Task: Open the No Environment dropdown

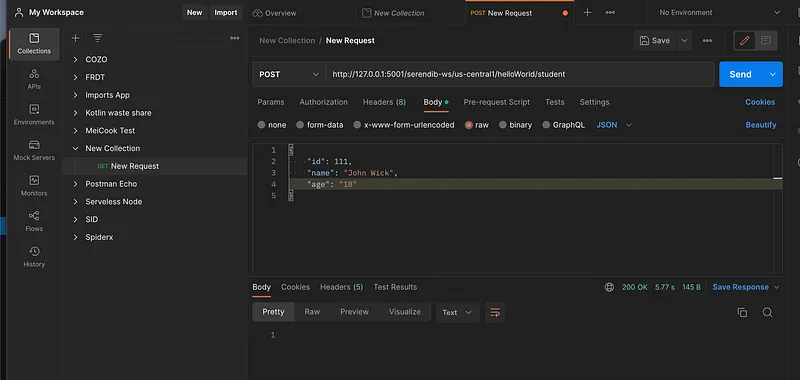Action: [719, 13]
